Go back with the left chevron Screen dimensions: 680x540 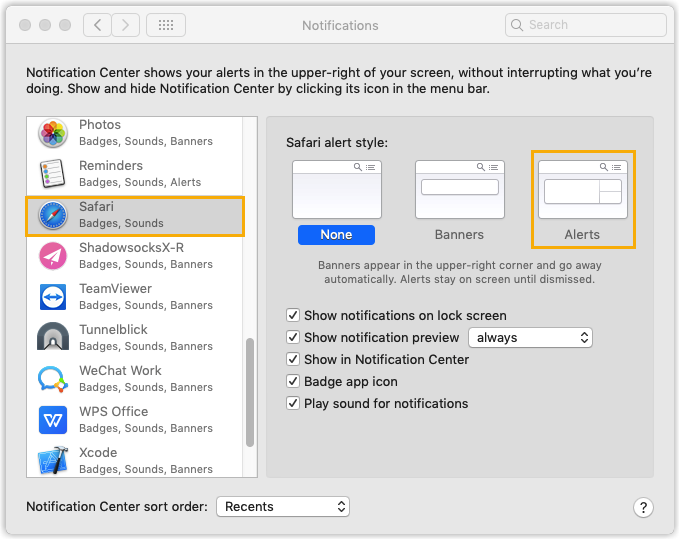(x=98, y=25)
